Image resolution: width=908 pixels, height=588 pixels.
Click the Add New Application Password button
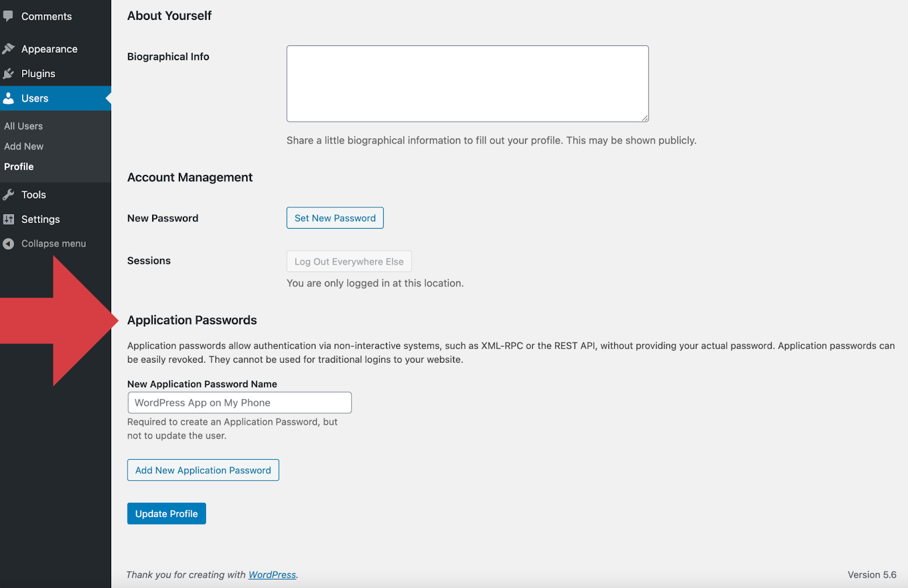203,470
